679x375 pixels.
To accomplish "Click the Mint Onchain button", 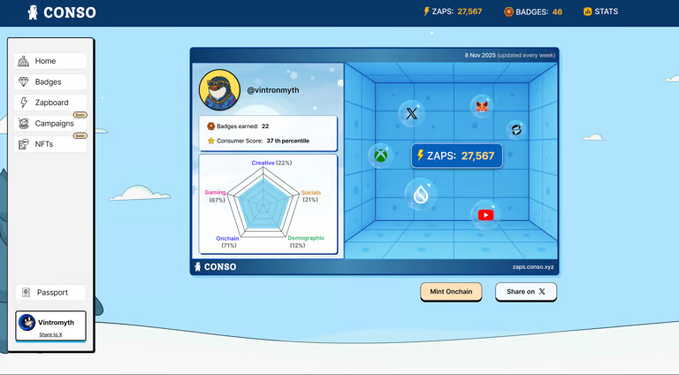I will pyautogui.click(x=451, y=292).
